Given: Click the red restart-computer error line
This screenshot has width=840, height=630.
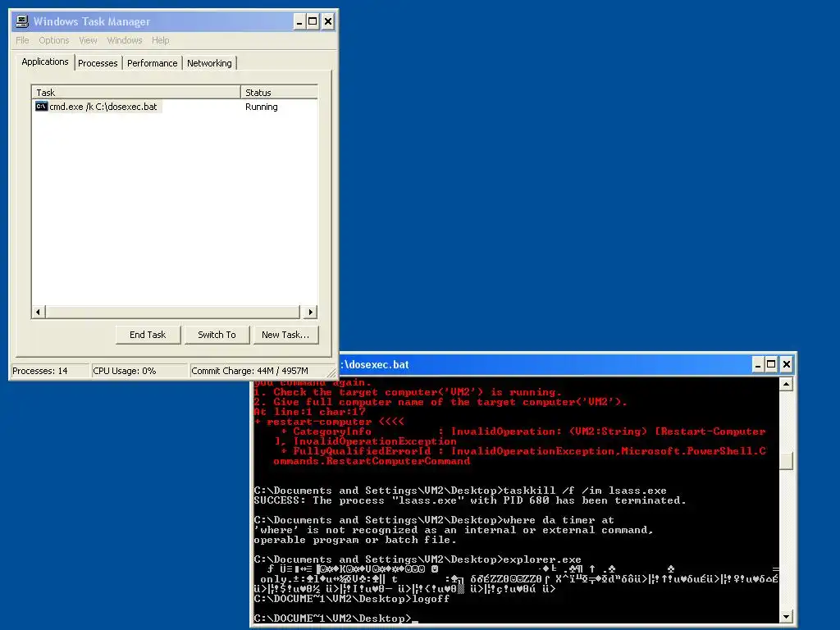Looking at the screenshot, I should click(x=330, y=422).
